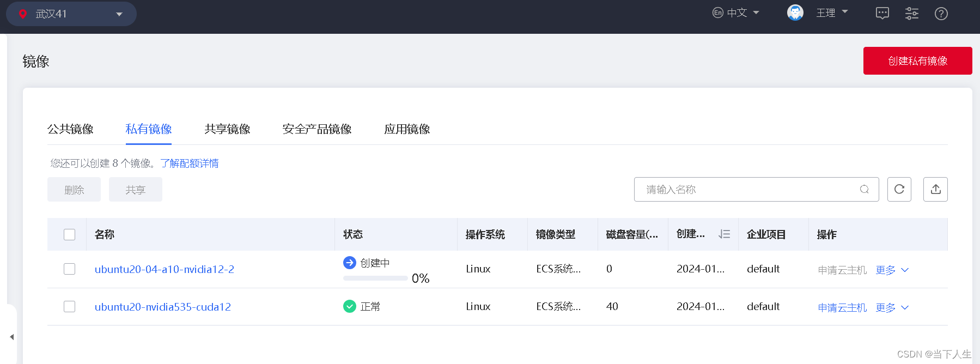Click the 企业项目 column header
Image resolution: width=980 pixels, height=364 pixels.
tap(766, 234)
